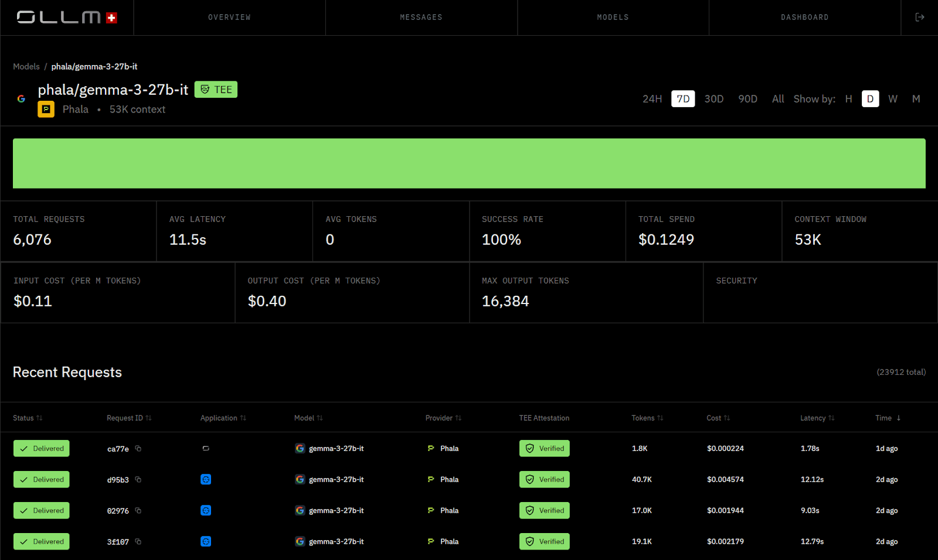Image resolution: width=938 pixels, height=560 pixels.
Task: Click Delivered status in ca77e row
Action: [x=42, y=449]
